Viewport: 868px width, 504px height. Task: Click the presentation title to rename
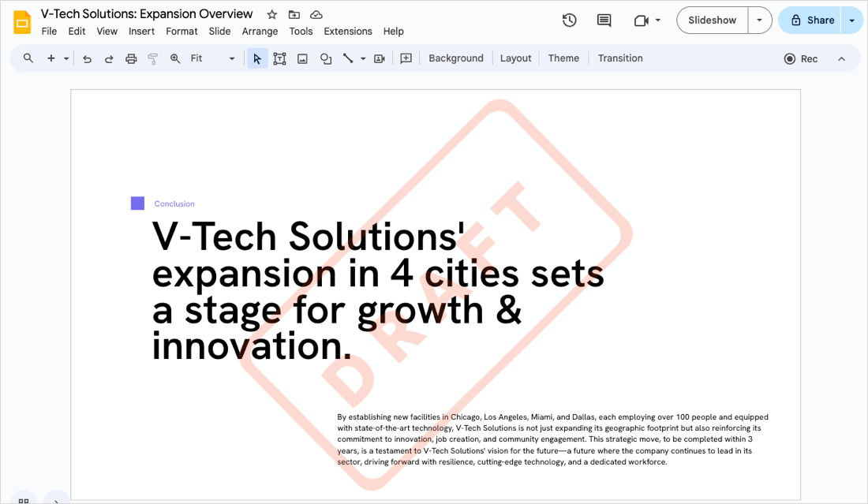(147, 14)
